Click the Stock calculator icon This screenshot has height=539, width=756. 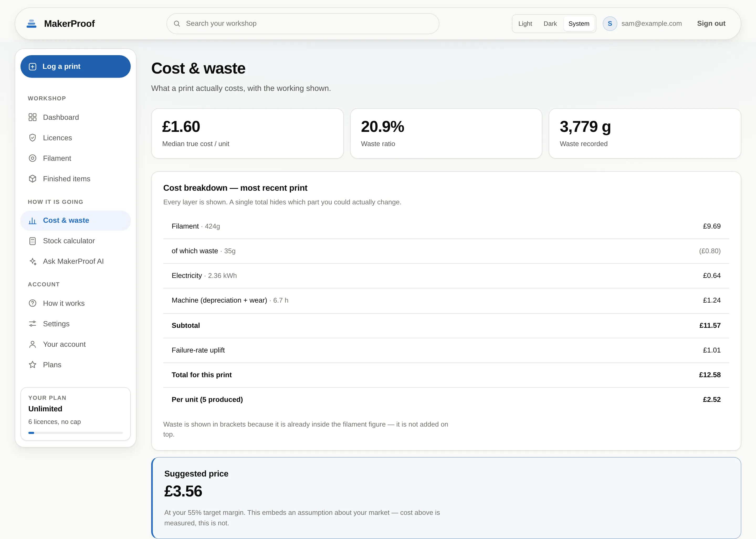(x=33, y=241)
